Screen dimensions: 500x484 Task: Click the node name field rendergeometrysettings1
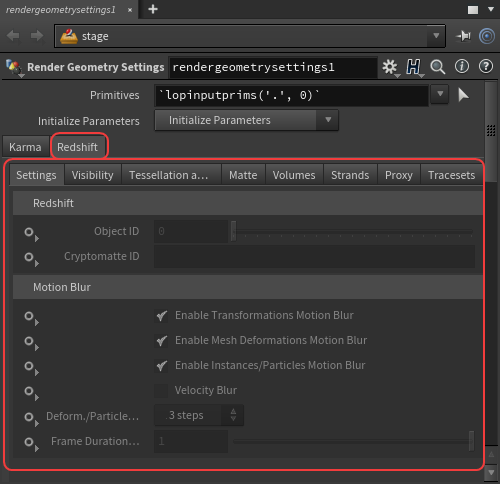pyautogui.click(x=273, y=67)
